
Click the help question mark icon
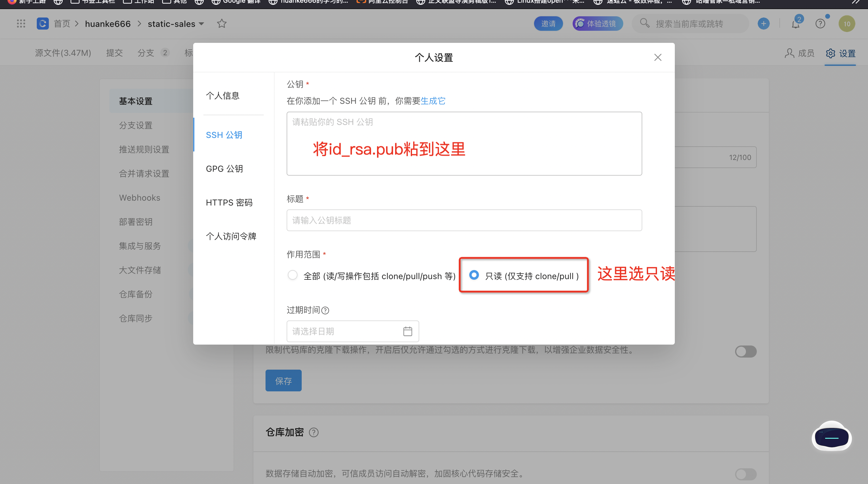point(820,24)
